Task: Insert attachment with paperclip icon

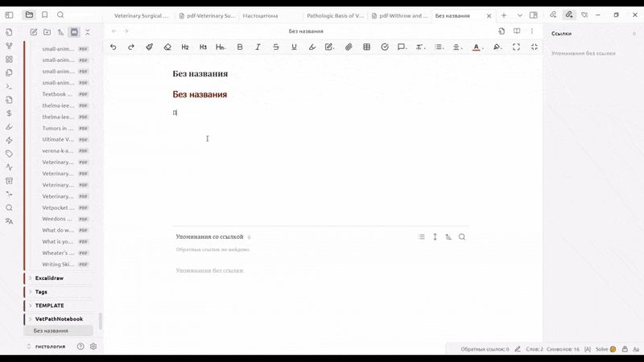Action: point(349,47)
